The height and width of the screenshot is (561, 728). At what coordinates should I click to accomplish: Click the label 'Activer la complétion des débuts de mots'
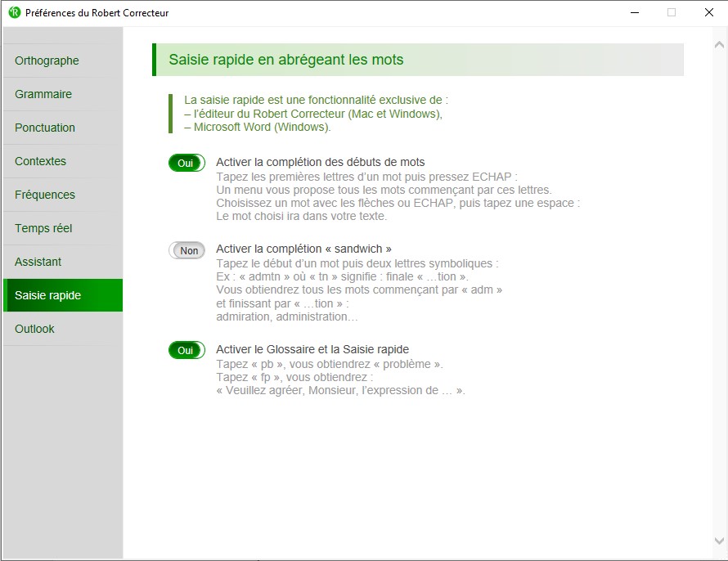coord(321,162)
